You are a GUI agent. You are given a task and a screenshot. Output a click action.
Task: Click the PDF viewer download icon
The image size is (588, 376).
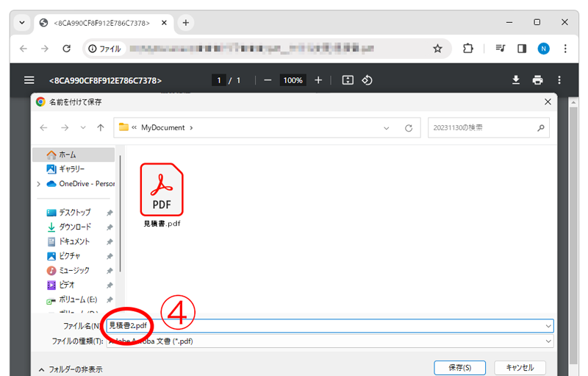coord(516,80)
